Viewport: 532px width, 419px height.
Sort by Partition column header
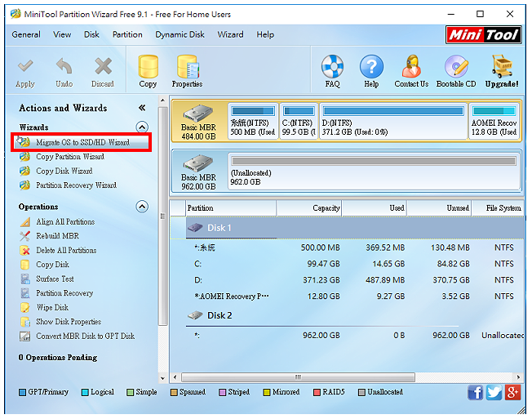pos(231,208)
